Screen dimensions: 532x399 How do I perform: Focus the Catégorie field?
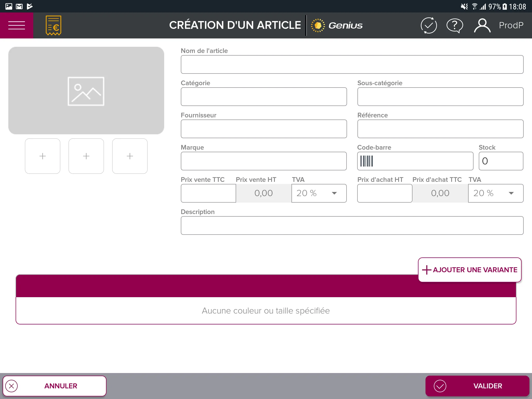[x=264, y=97]
